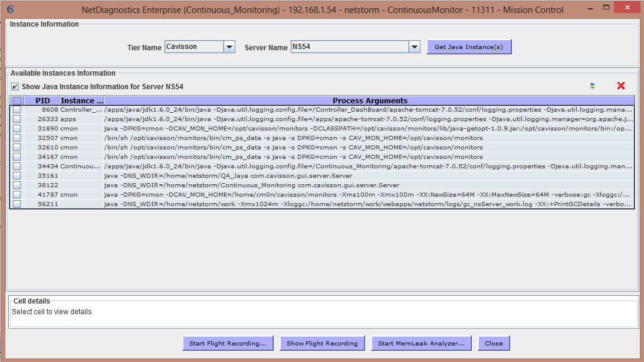Viewport: 644px width, 362px height.
Task: Click the green refresh instances icon
Action: click(x=592, y=86)
